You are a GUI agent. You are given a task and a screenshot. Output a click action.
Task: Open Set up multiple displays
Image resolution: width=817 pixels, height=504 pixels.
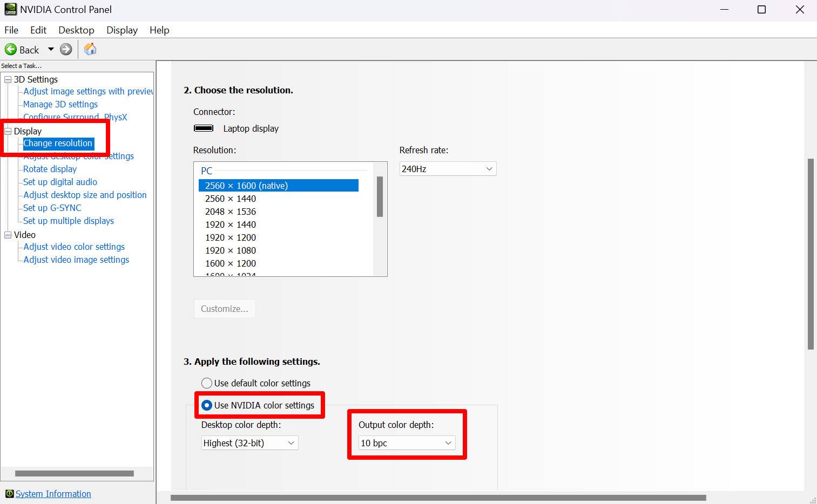click(69, 221)
